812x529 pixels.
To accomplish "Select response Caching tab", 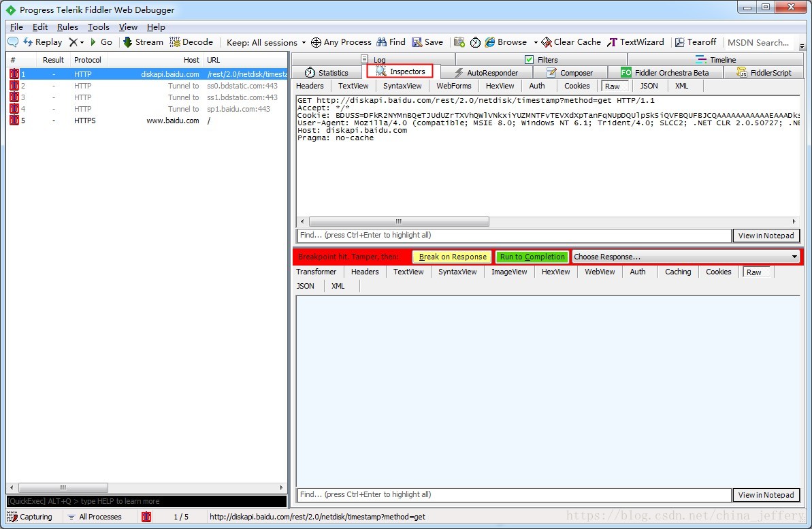I will [678, 272].
